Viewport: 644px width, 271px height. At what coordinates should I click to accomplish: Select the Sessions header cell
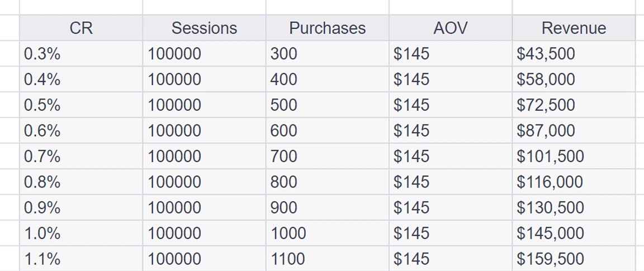click(x=204, y=28)
